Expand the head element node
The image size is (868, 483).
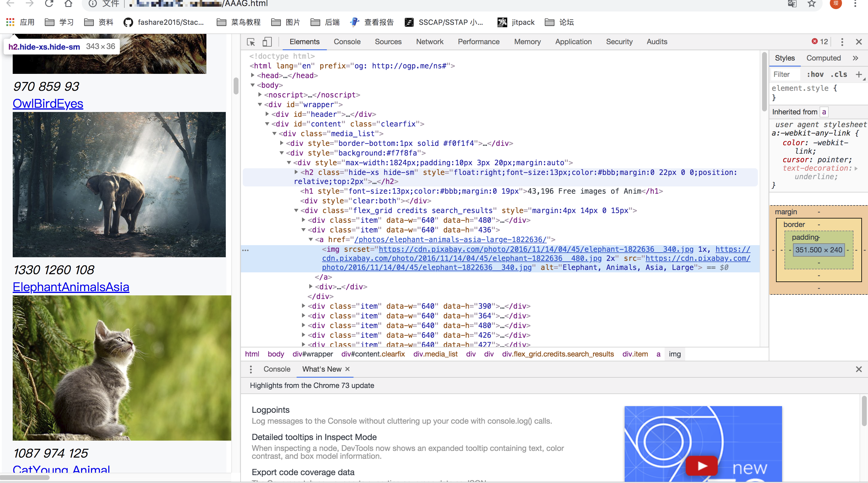(x=253, y=75)
